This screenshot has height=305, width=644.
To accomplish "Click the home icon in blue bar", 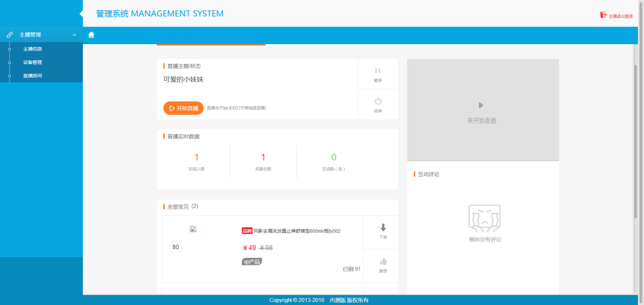I will [x=91, y=35].
